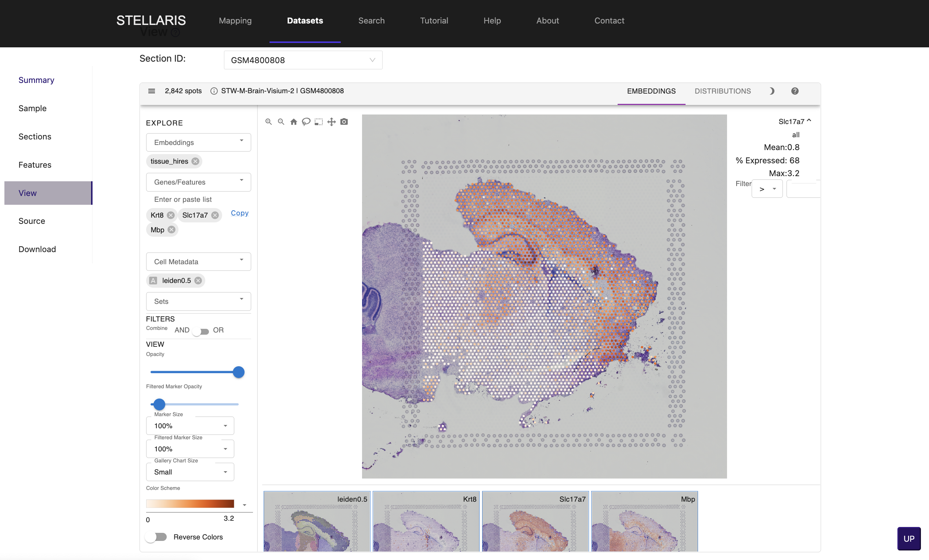This screenshot has width=929, height=560.
Task: Remove the tissue_hires embedding chip
Action: (195, 161)
